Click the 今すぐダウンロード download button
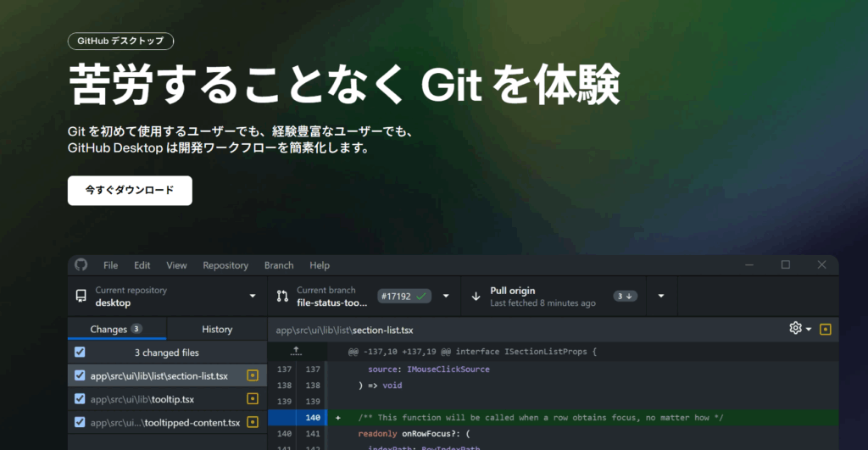Viewport: 868px width, 450px height. pos(130,191)
